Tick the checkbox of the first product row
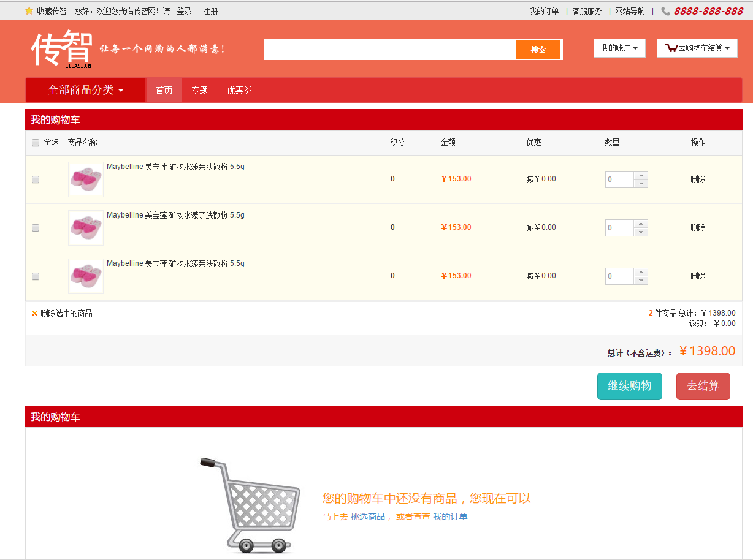This screenshot has width=753, height=560. tap(36, 180)
